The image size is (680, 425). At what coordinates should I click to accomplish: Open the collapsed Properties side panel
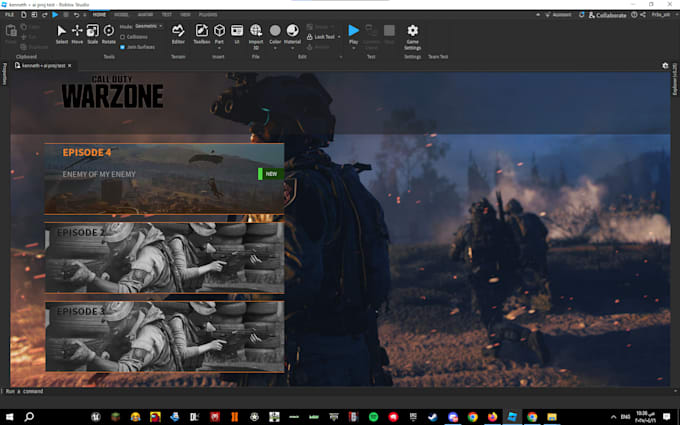point(4,74)
